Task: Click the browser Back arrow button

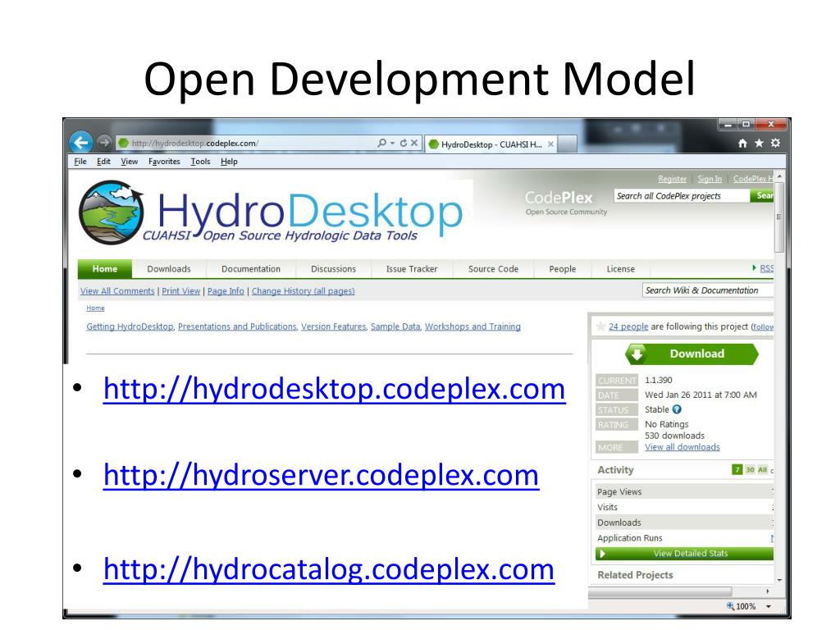Action: point(81,143)
